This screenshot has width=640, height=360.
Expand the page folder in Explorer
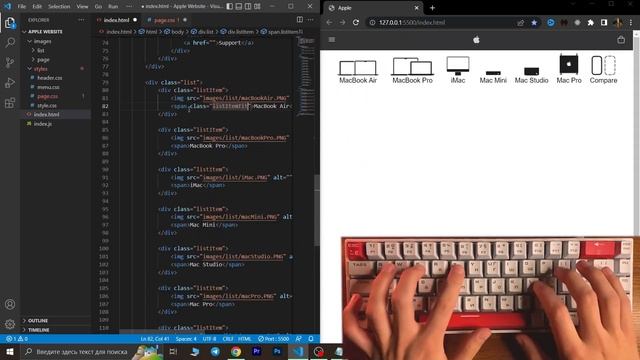[43, 60]
